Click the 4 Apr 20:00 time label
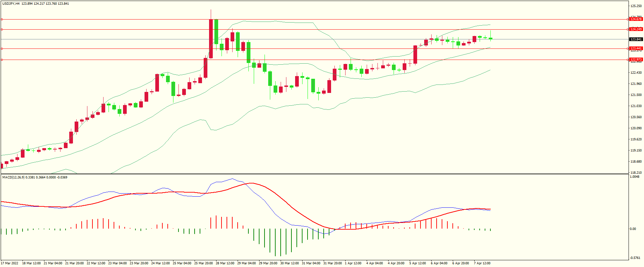Screen dimensions: 644x267 click(396, 263)
